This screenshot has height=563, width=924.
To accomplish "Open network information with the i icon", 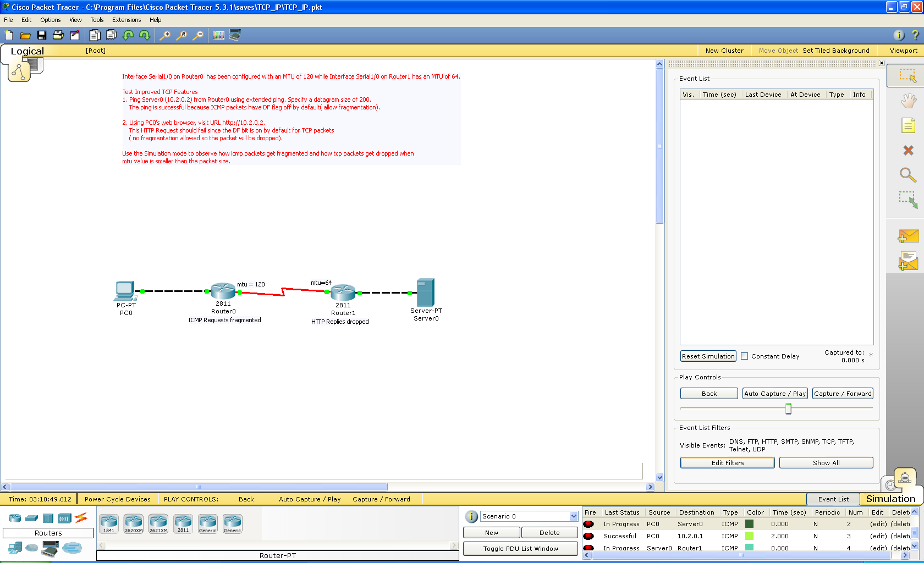I will [899, 35].
